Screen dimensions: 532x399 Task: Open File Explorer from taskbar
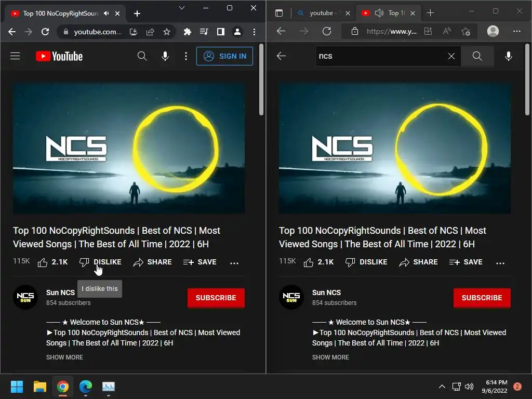click(x=39, y=387)
